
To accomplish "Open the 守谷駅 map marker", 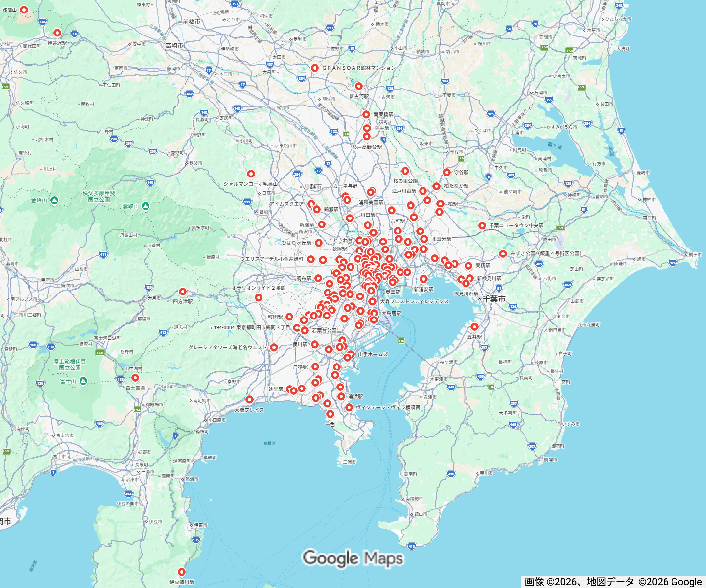I will 446,172.
